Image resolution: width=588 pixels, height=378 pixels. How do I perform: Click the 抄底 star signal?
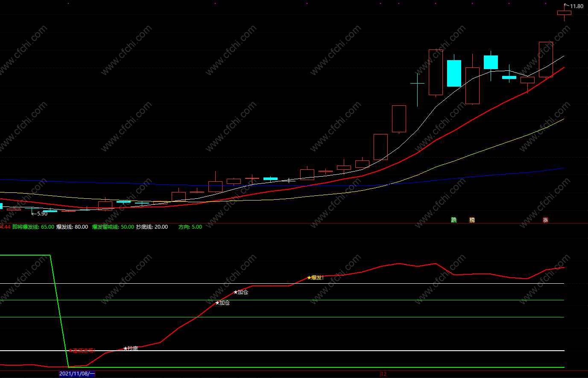pyautogui.click(x=131, y=349)
